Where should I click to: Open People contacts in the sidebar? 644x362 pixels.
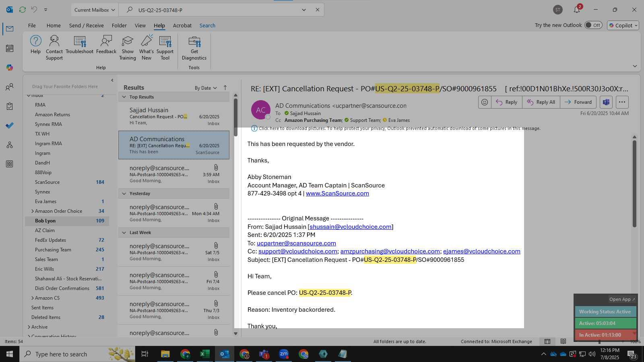point(10,87)
